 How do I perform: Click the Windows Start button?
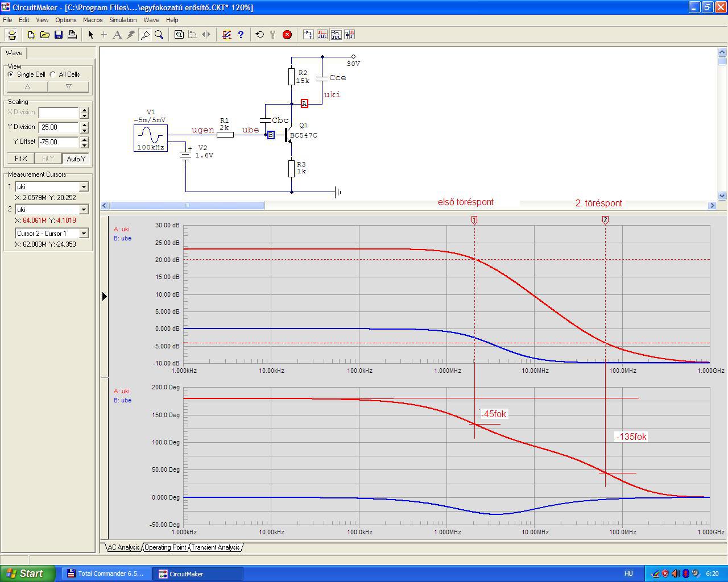tap(28, 573)
